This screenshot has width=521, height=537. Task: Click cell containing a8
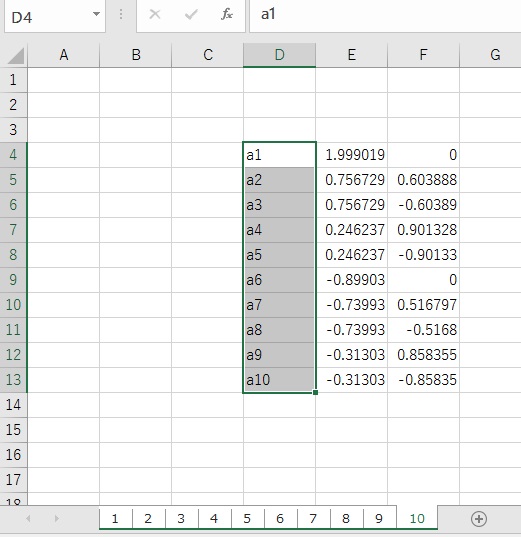point(280,330)
